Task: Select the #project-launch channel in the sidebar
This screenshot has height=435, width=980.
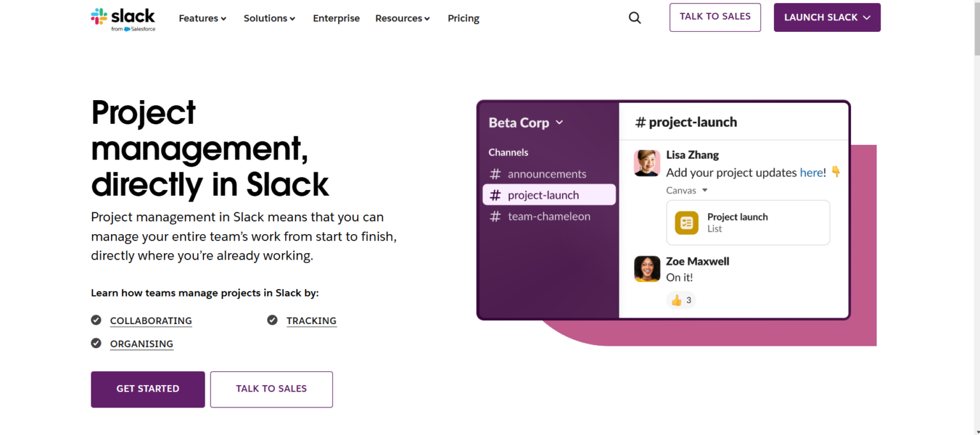Action: 548,195
